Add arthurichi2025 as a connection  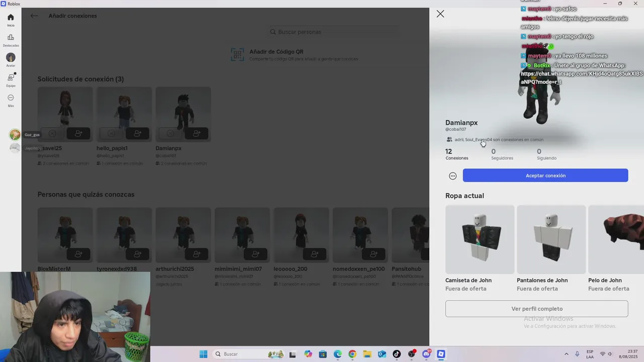coord(196,254)
